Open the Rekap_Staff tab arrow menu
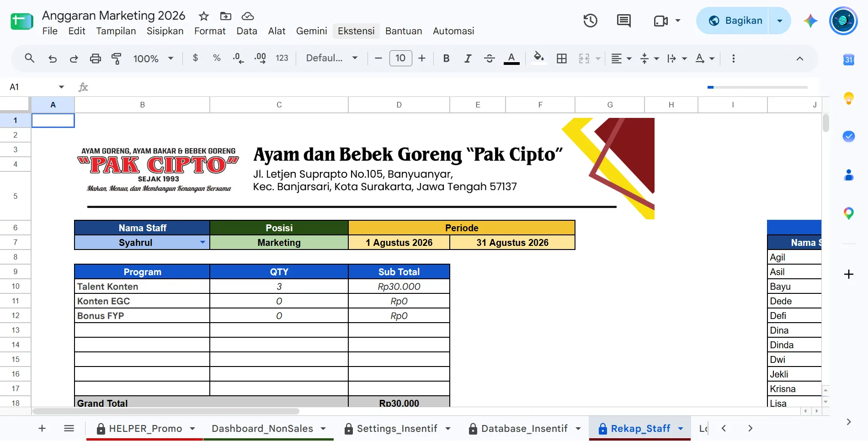Screen dimensions: 868x441 [681, 429]
